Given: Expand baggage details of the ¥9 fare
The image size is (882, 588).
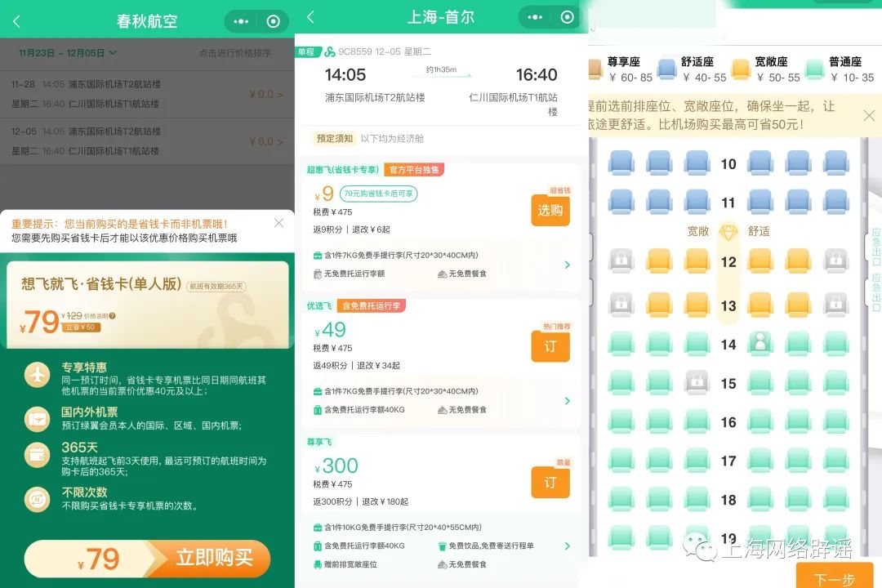Looking at the screenshot, I should tap(567, 265).
